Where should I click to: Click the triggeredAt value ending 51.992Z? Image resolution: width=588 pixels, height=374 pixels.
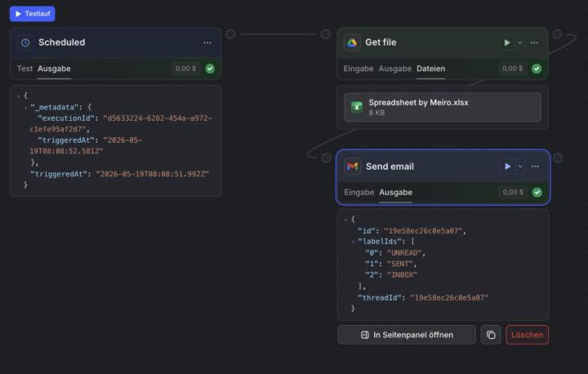[x=152, y=174]
